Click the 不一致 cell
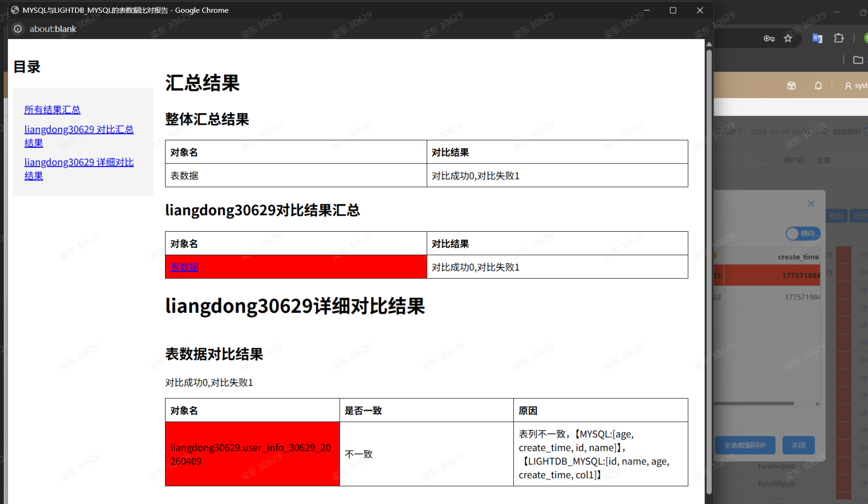Image resolution: width=868 pixels, height=504 pixels. point(426,454)
